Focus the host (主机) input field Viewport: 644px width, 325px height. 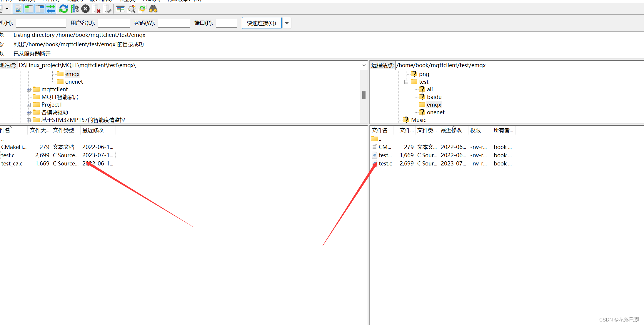pyautogui.click(x=41, y=23)
